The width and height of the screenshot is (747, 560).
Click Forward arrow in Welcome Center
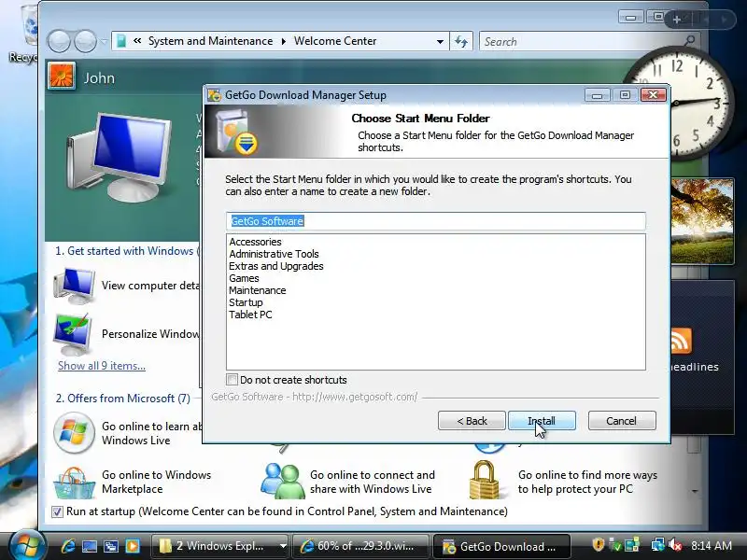pyautogui.click(x=86, y=41)
